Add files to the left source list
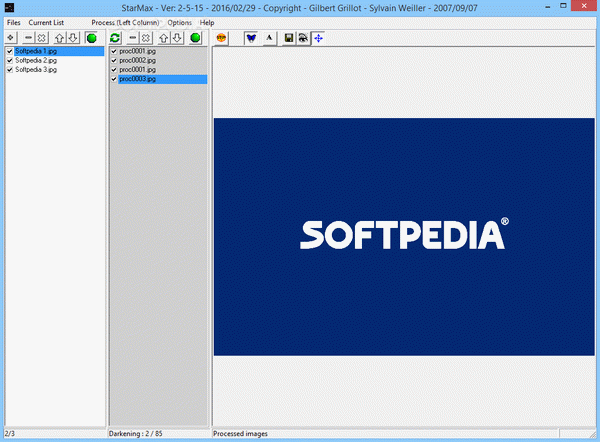 (11, 38)
